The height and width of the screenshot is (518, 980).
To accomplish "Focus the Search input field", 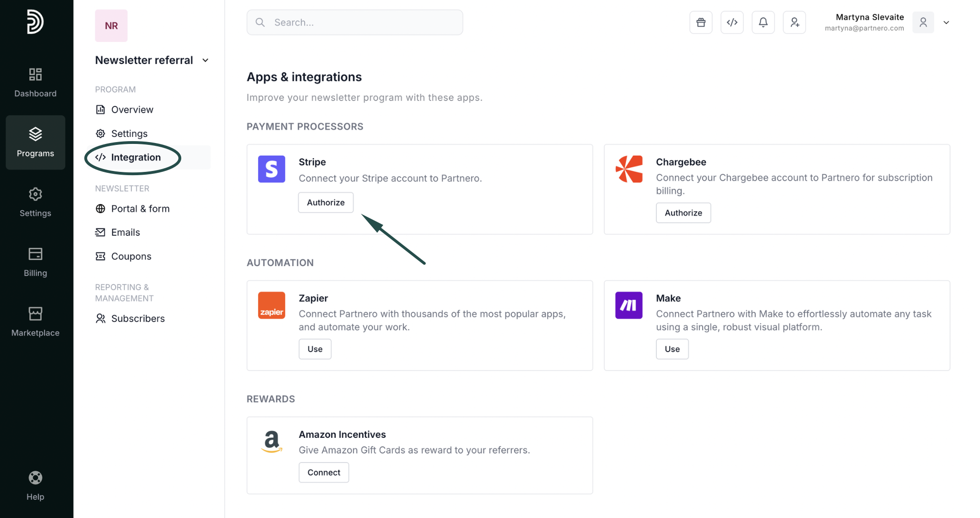I will [363, 22].
